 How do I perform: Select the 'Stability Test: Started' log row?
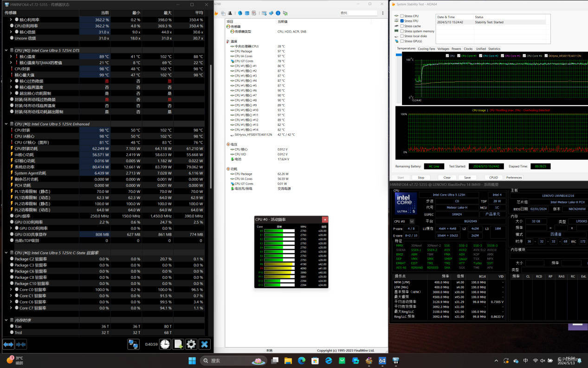coord(491,22)
